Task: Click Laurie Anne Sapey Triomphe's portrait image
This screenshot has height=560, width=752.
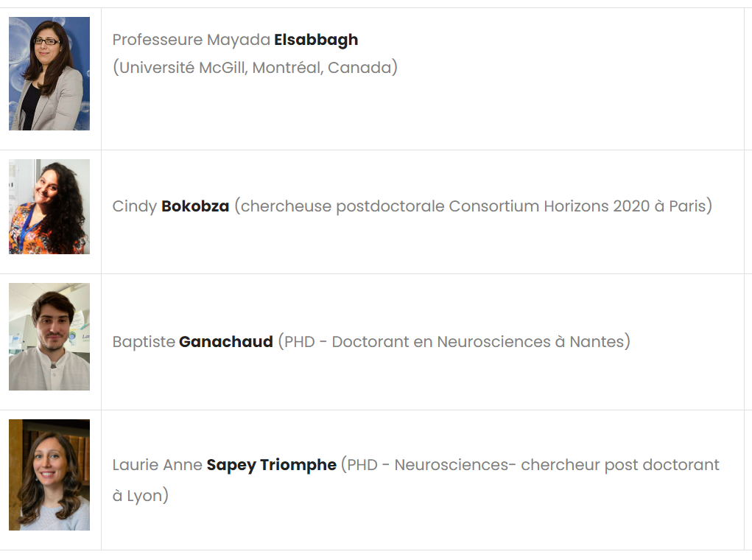Action: click(49, 475)
